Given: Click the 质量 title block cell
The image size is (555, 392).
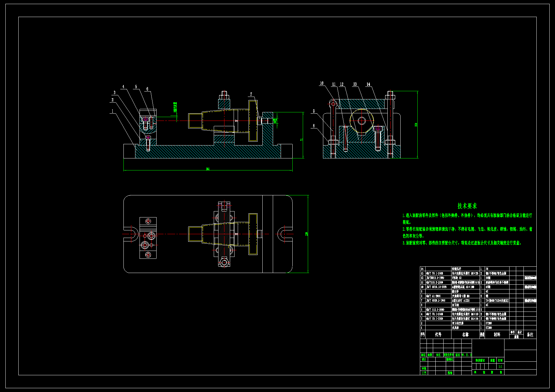Looking at the screenshot, I should pos(492,360).
